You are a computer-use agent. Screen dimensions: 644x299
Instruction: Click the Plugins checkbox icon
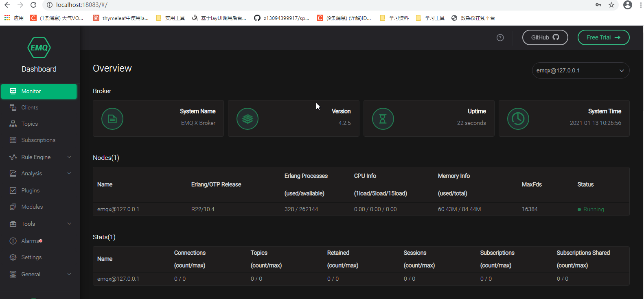tap(13, 190)
